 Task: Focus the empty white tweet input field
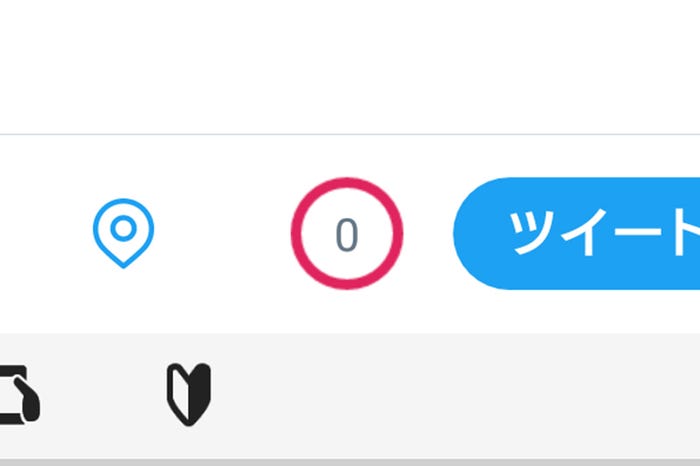[350, 65]
